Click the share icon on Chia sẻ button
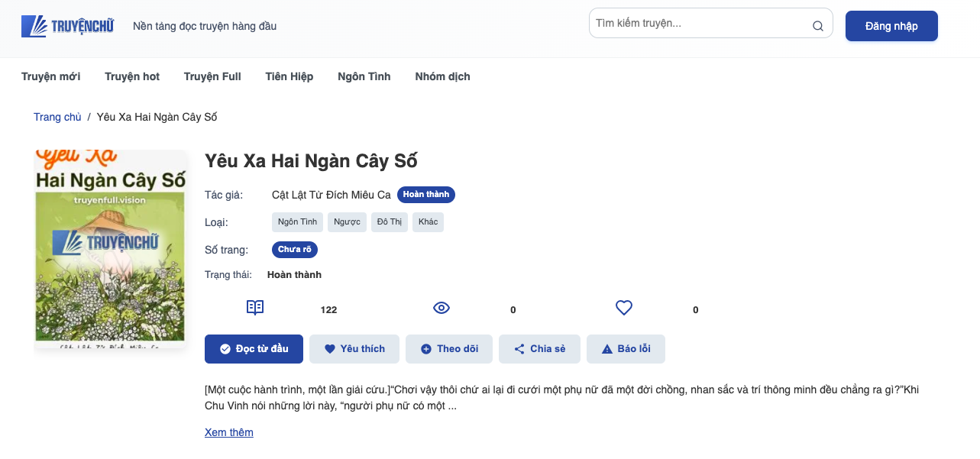This screenshot has height=459, width=980. click(518, 348)
